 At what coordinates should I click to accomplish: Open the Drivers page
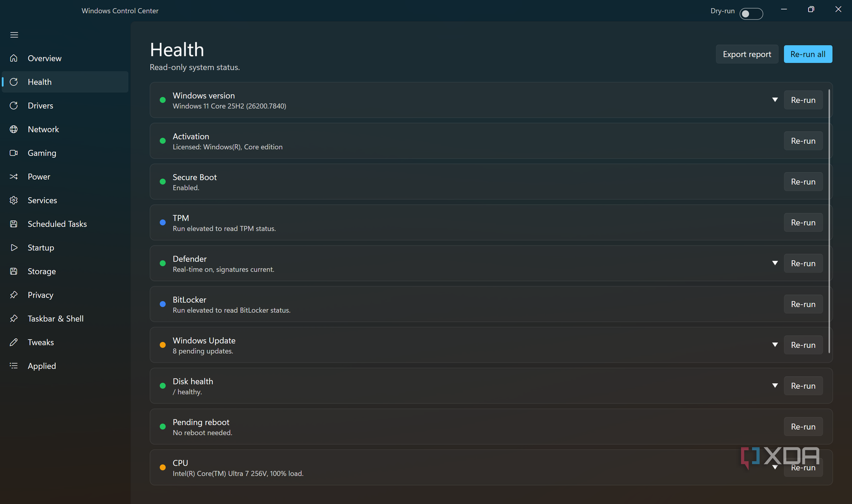tap(65, 106)
